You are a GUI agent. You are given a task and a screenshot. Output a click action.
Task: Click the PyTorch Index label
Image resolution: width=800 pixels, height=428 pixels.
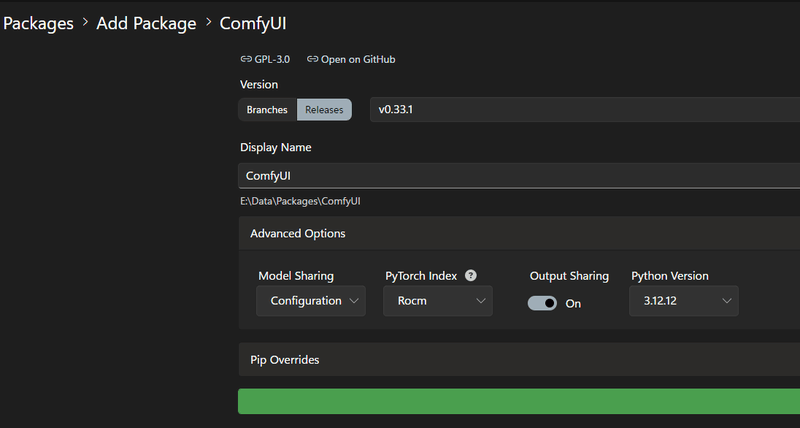(421, 276)
